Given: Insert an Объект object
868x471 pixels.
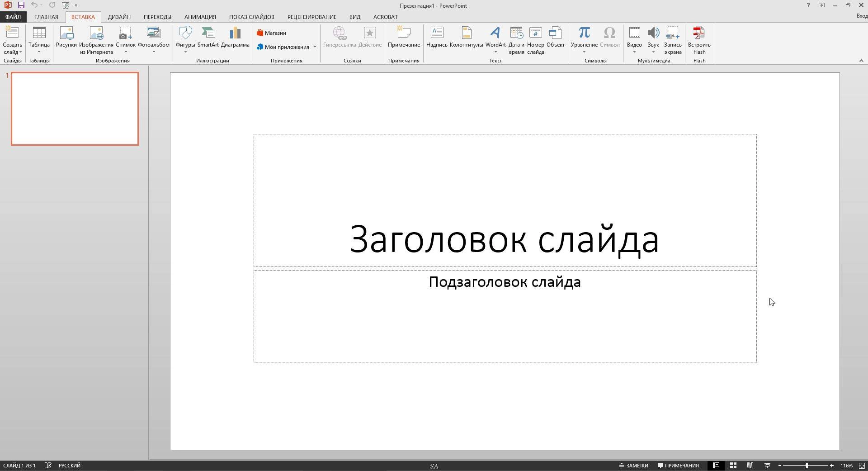Looking at the screenshot, I should tap(556, 37).
